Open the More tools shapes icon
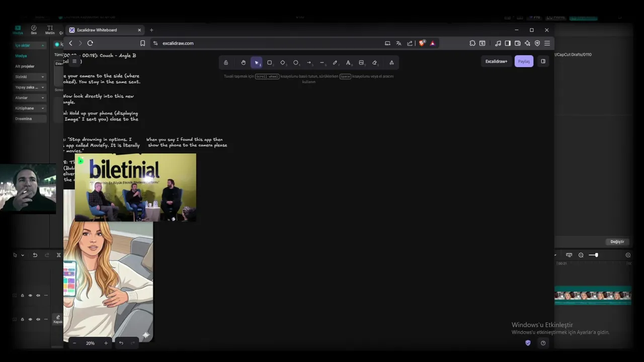This screenshot has width=644, height=362. [x=391, y=62]
